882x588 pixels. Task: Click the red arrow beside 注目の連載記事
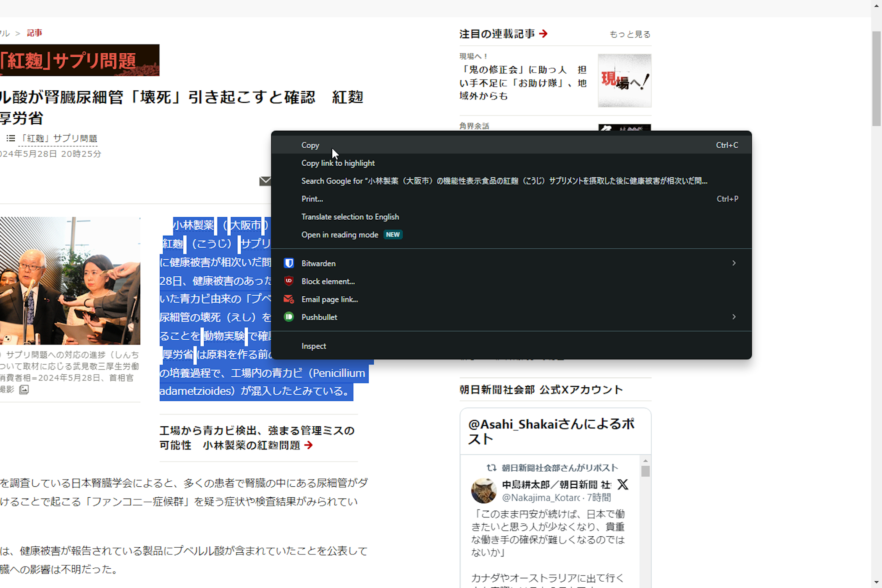(543, 34)
